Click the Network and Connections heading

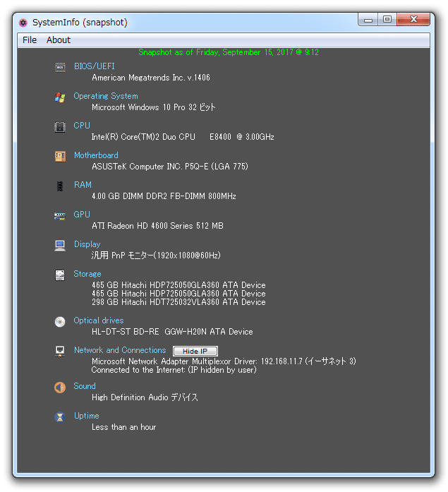point(120,350)
